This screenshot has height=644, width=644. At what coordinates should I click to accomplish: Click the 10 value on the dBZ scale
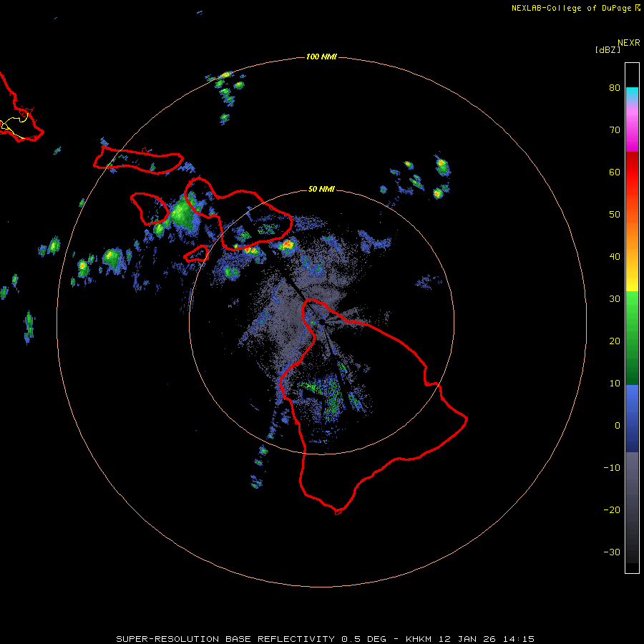pos(615,384)
